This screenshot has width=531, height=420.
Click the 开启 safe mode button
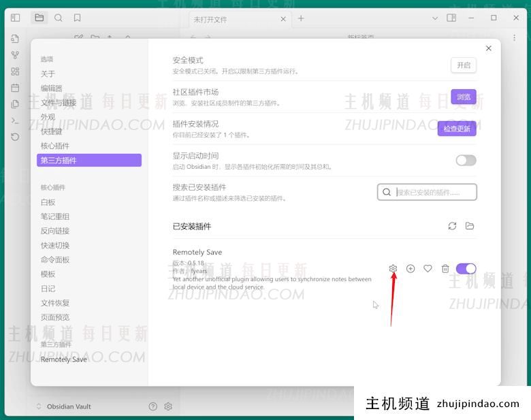(464, 65)
